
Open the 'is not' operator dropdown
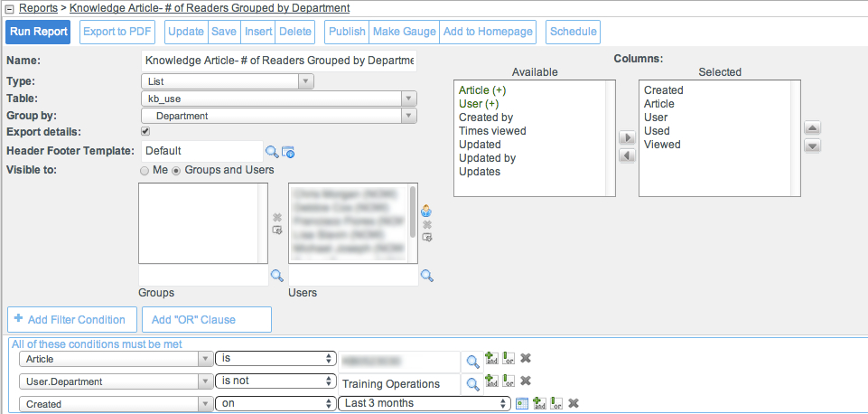(x=275, y=381)
